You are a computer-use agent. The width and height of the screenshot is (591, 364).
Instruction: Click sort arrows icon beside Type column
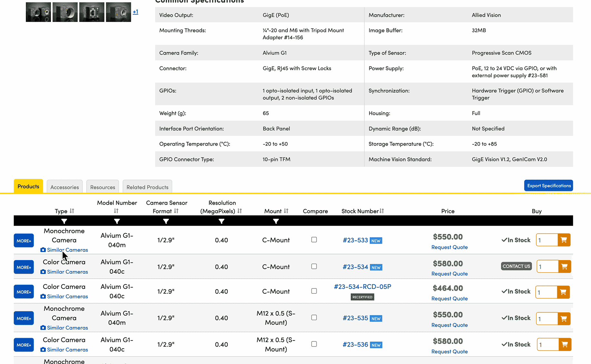click(72, 211)
